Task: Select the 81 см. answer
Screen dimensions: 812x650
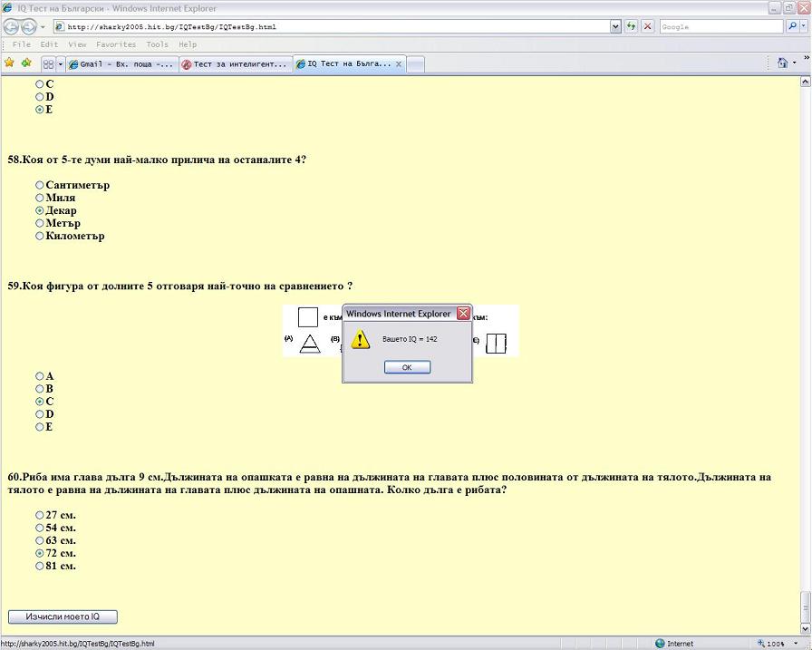Action: click(x=39, y=566)
